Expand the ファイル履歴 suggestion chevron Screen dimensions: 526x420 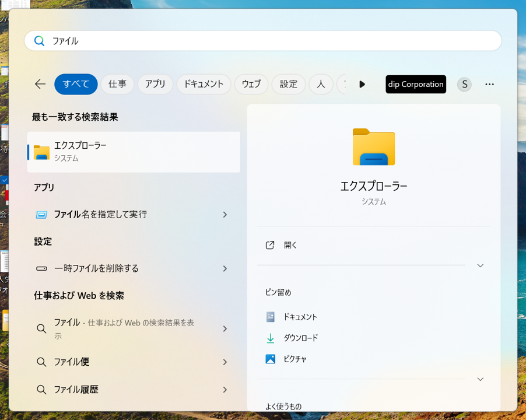coord(225,390)
